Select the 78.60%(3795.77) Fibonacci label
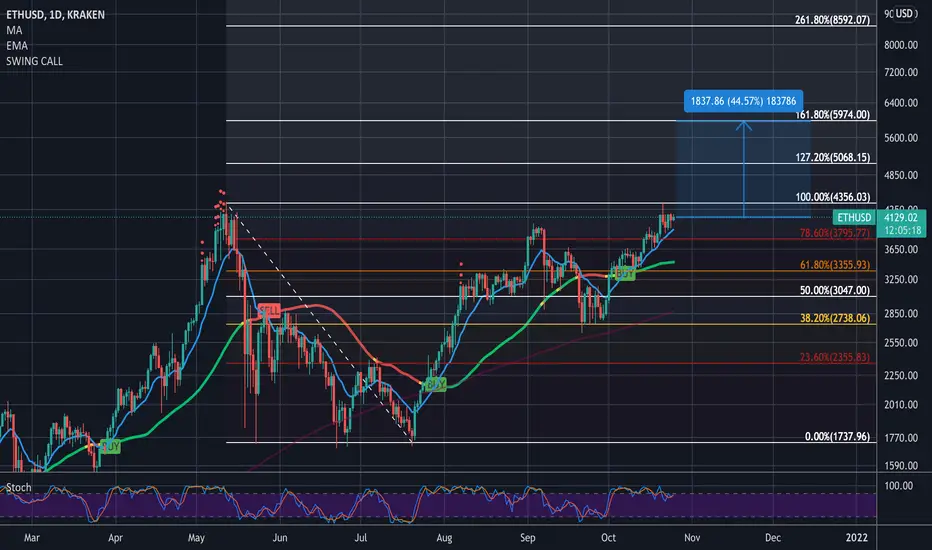This screenshot has height=550, width=932. point(835,232)
